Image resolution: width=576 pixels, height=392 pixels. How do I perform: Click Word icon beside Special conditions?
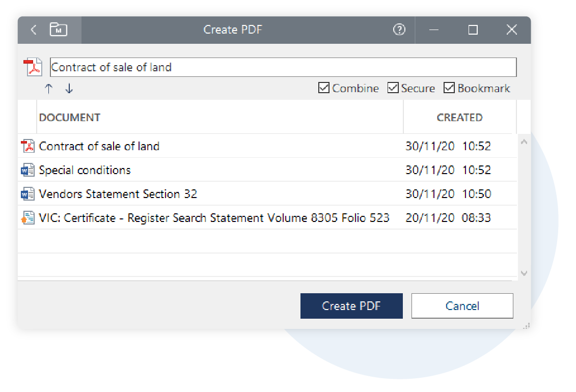click(28, 170)
